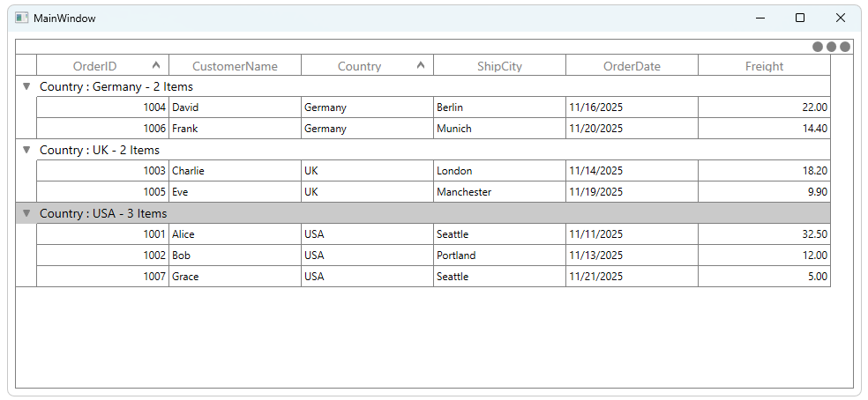Click the Country column header label
This screenshot has width=868, height=400.
(x=359, y=66)
